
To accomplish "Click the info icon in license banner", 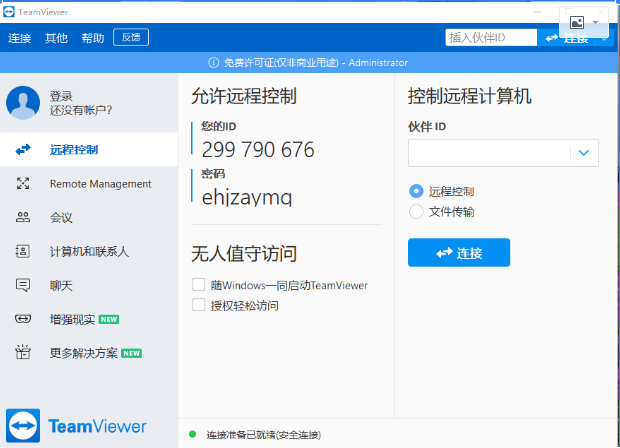I will pos(214,62).
